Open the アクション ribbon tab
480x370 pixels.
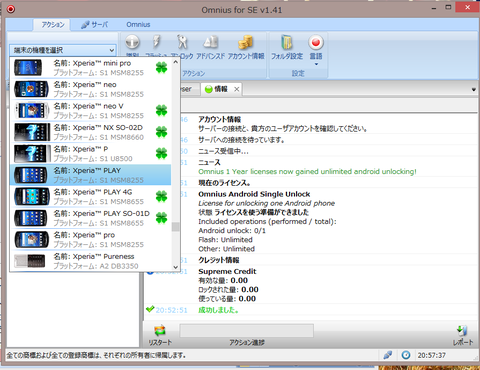[52, 24]
